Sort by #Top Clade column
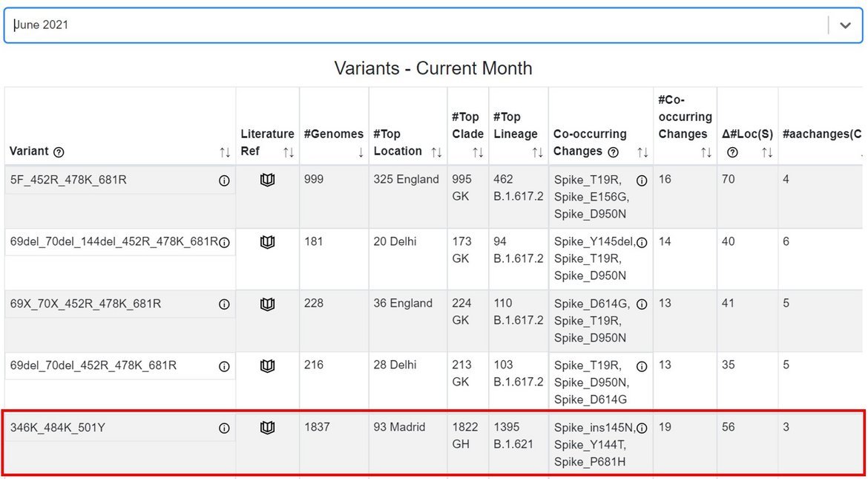The height and width of the screenshot is (479, 868). point(478,152)
